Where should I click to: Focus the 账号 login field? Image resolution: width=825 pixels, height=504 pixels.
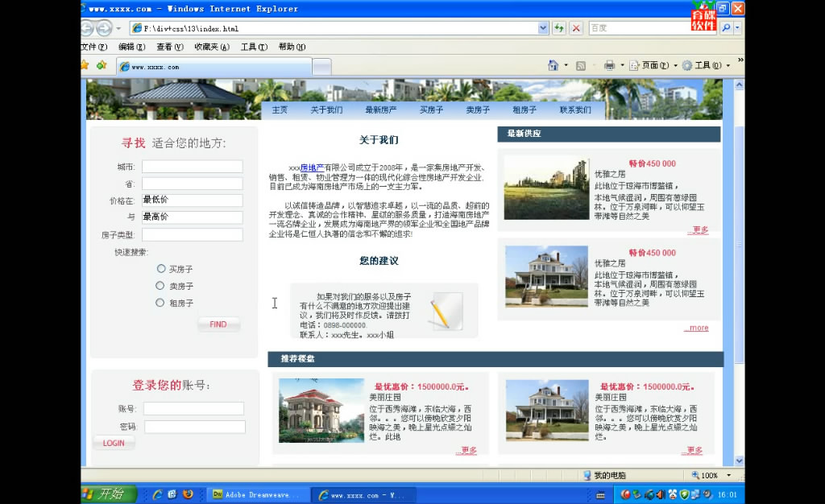point(193,408)
